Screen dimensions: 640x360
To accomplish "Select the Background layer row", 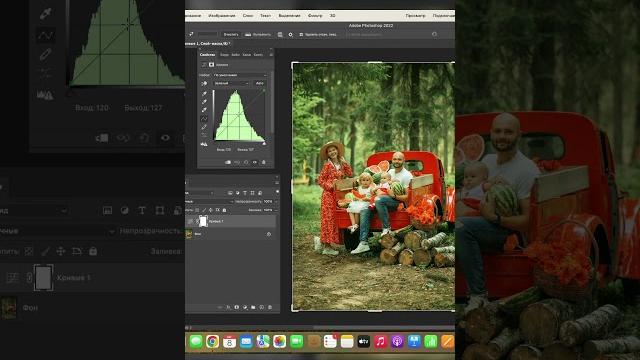I will tap(231, 234).
